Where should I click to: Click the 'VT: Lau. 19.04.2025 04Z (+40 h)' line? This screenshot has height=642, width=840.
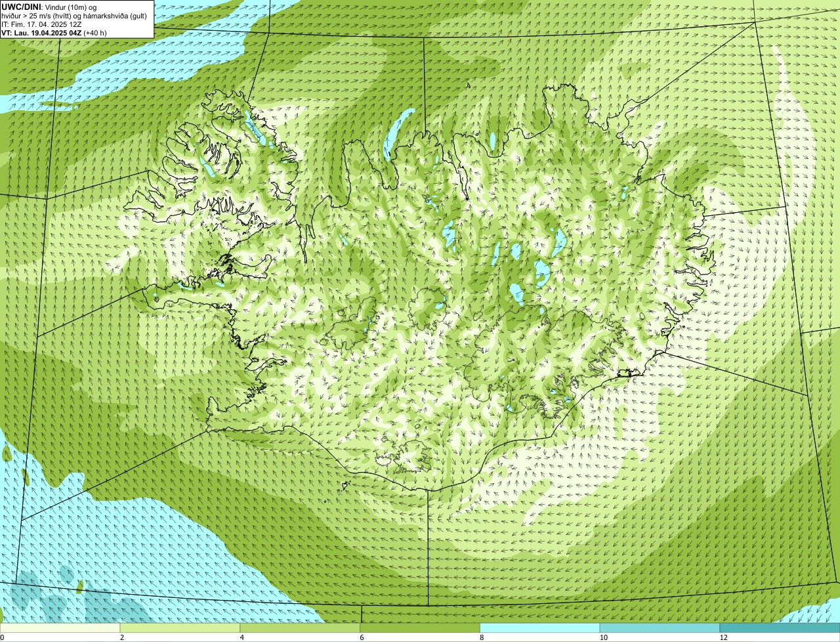pyautogui.click(x=54, y=32)
